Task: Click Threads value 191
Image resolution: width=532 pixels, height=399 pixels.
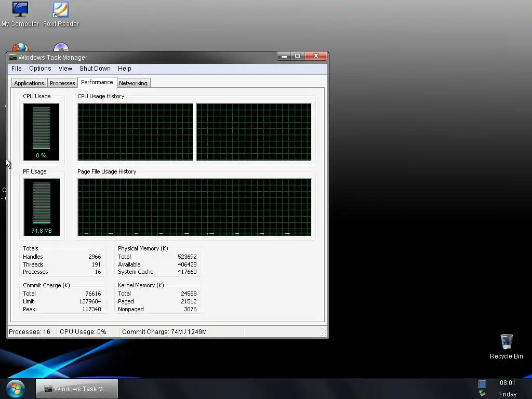Action: click(96, 264)
